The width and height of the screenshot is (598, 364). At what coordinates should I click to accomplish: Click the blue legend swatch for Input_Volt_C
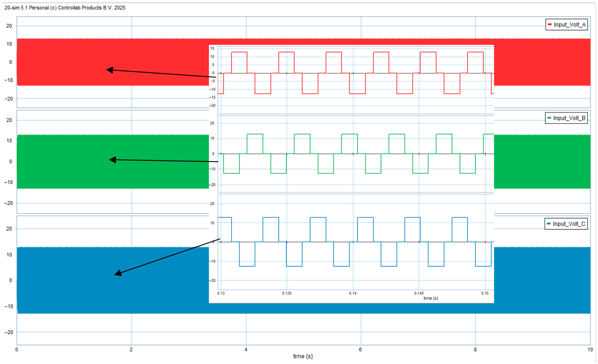(x=549, y=224)
